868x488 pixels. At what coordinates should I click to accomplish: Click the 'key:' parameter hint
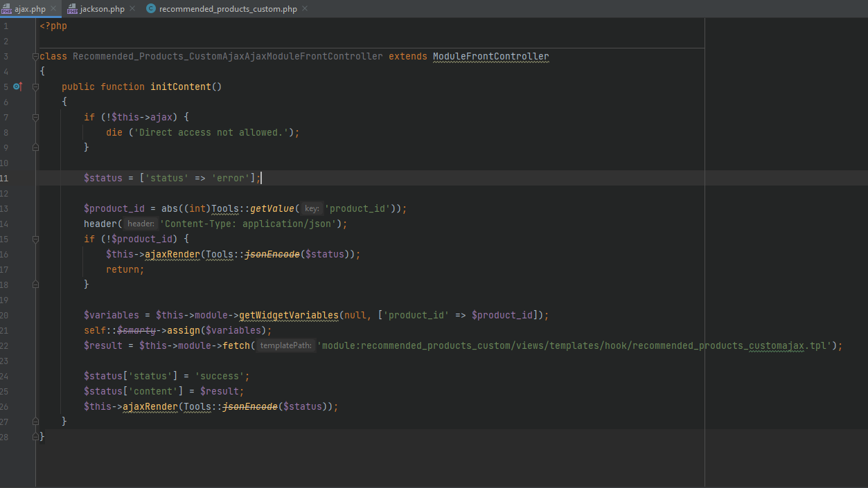pyautogui.click(x=312, y=208)
